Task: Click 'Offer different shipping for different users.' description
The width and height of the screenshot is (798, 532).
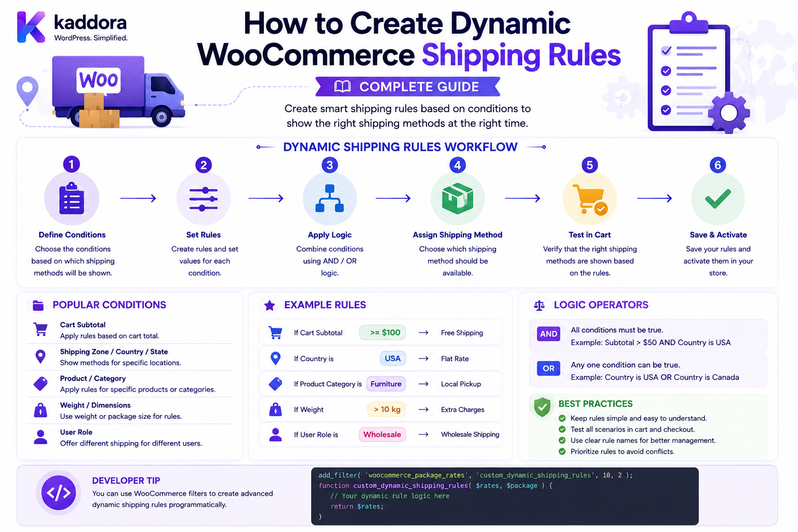Action: (x=131, y=443)
